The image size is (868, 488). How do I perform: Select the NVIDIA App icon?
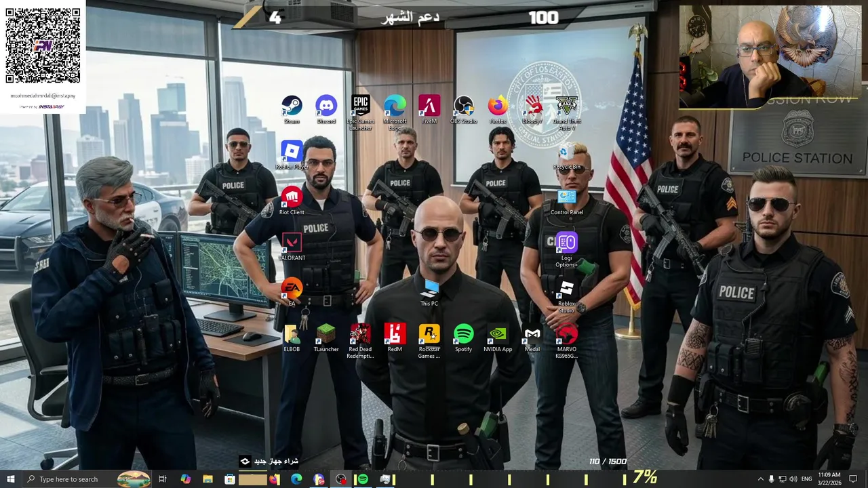click(498, 338)
